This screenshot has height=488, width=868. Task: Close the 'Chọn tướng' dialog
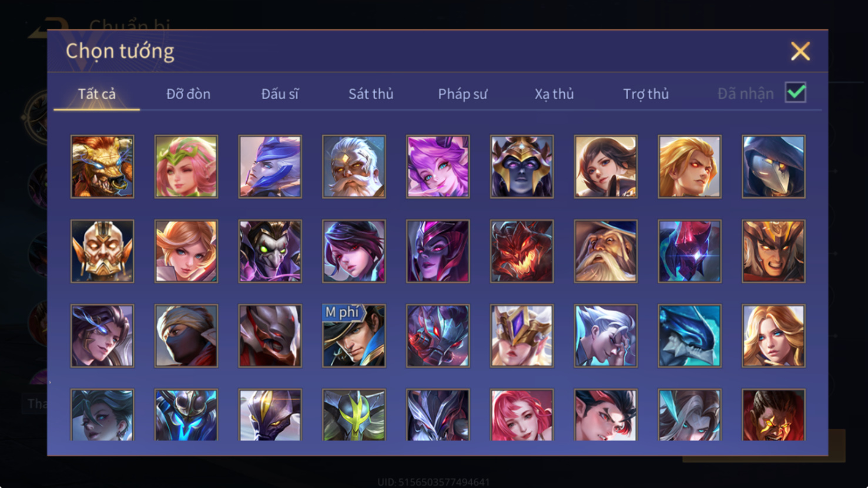(x=800, y=51)
